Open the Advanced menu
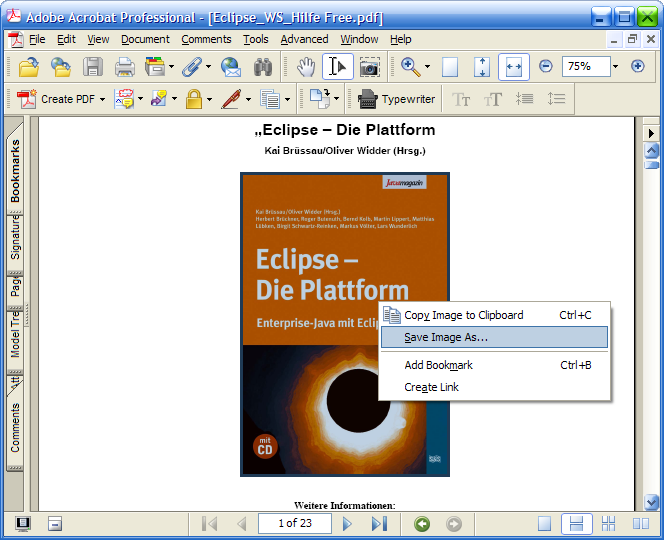 [x=304, y=39]
